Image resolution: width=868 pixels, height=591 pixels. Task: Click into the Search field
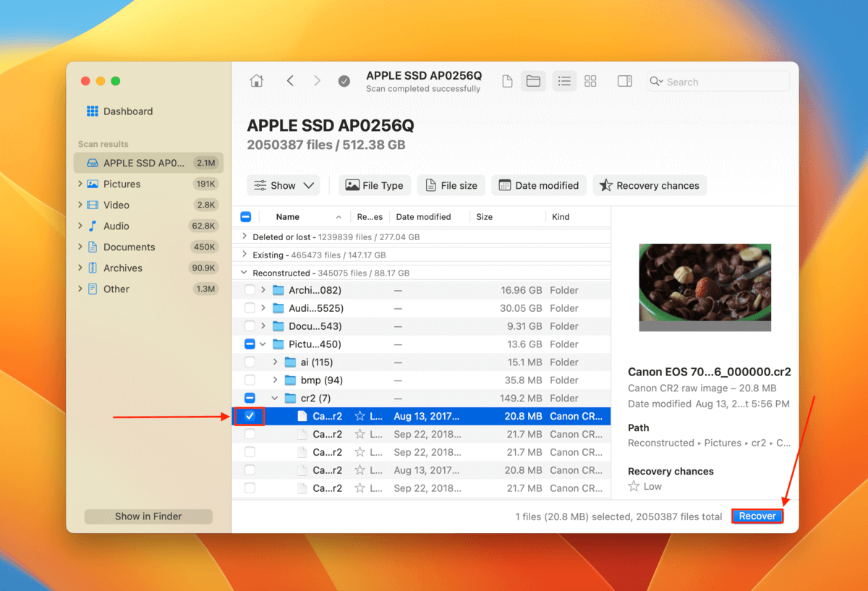(x=718, y=82)
